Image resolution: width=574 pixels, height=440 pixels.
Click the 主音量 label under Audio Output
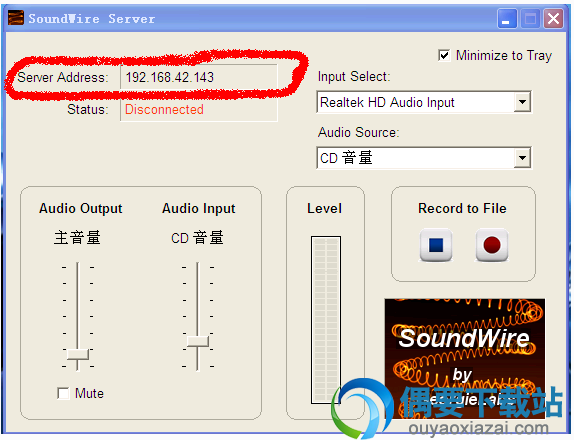pos(77,238)
